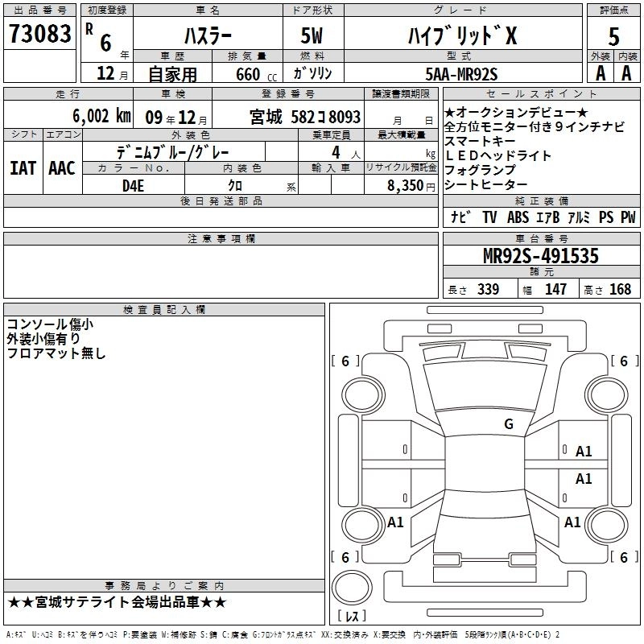Click the inspection expiry 09年12月

(x=176, y=118)
